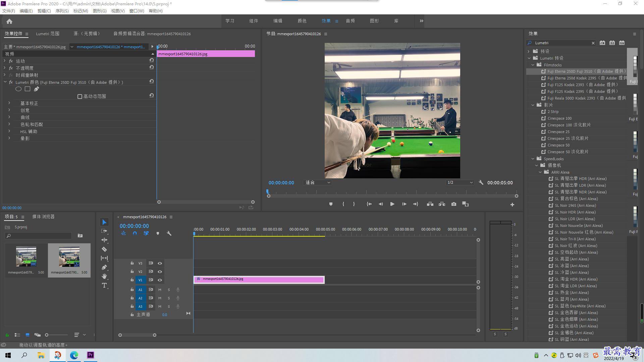This screenshot has height=362, width=644.
Task: Open Lumetri 范围 tab
Action: (x=48, y=34)
